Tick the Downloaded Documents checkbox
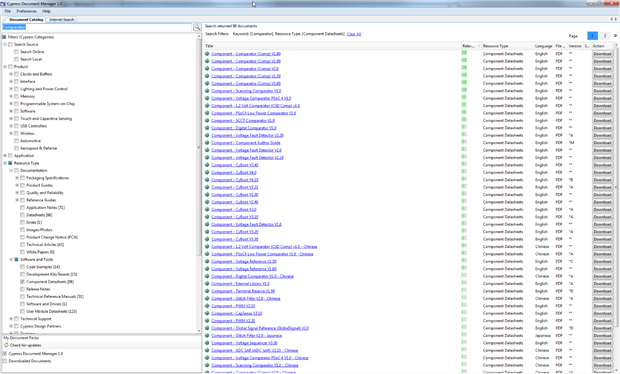 coord(5,361)
